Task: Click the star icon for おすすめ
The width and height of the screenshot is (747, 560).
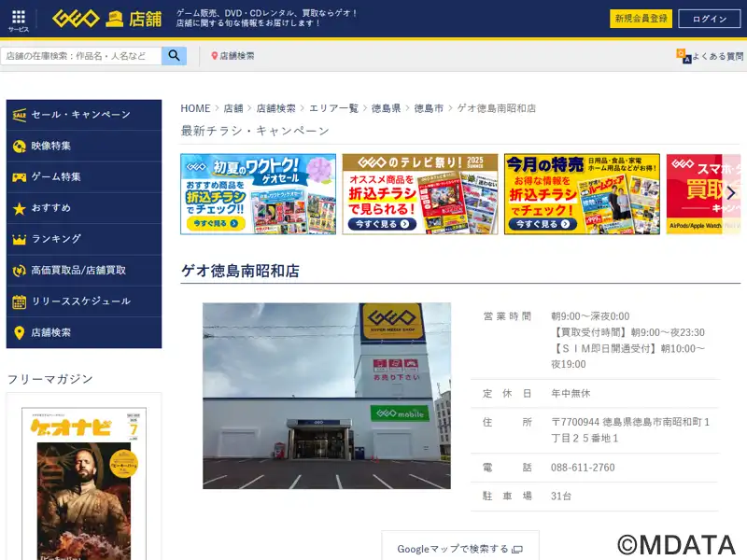Action: (x=19, y=208)
